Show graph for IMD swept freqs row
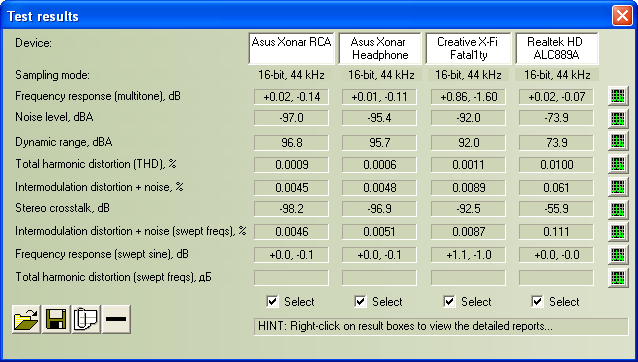638x362 pixels. pos(618,232)
